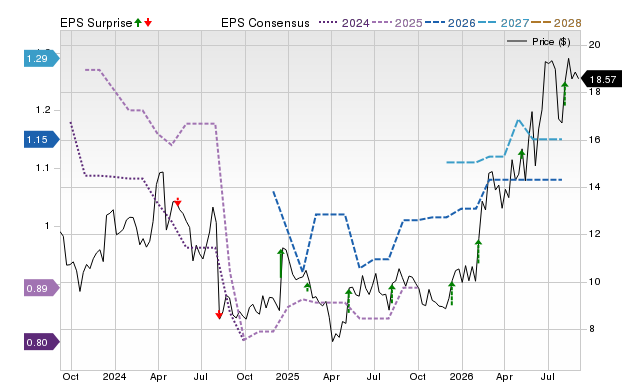Viewport: 640px width, 382px height.
Task: Click the green EPS beat arrow near August 2026
Action: [x=565, y=94]
